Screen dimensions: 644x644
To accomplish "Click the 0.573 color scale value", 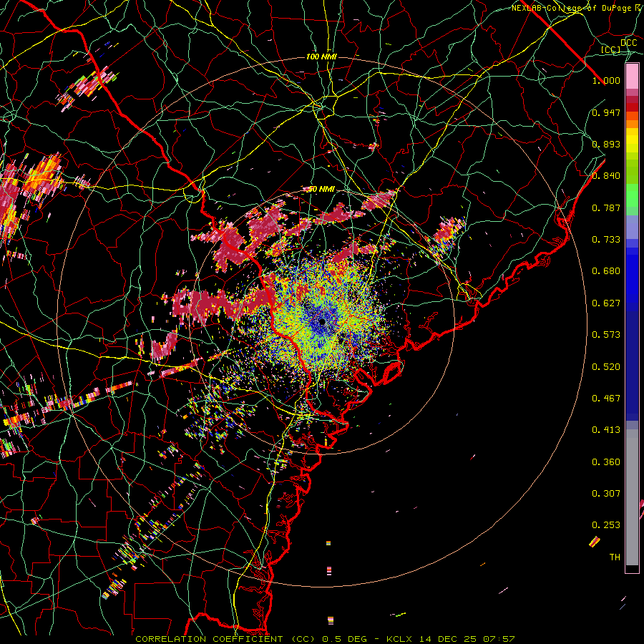I will pos(606,335).
